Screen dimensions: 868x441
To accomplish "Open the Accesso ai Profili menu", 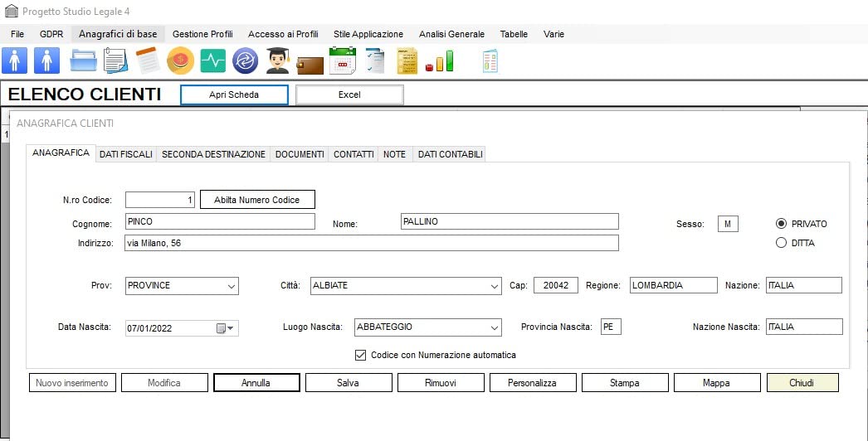I will pyautogui.click(x=283, y=34).
